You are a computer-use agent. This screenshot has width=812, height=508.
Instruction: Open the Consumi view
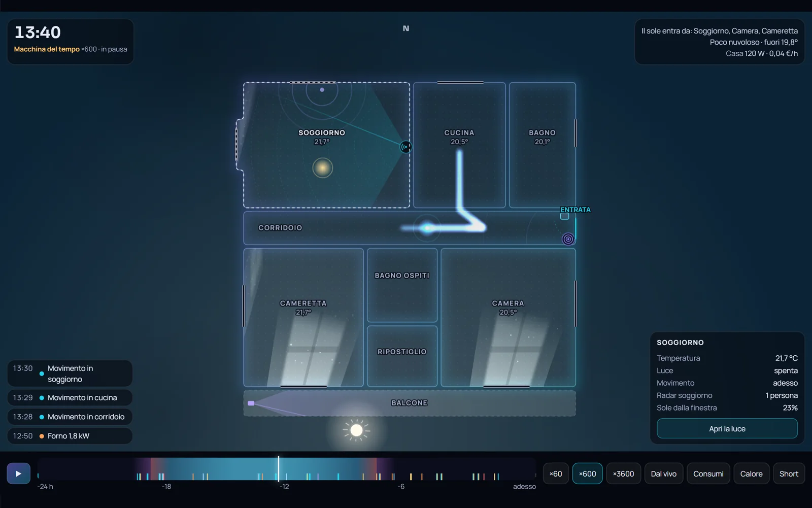[x=708, y=473]
